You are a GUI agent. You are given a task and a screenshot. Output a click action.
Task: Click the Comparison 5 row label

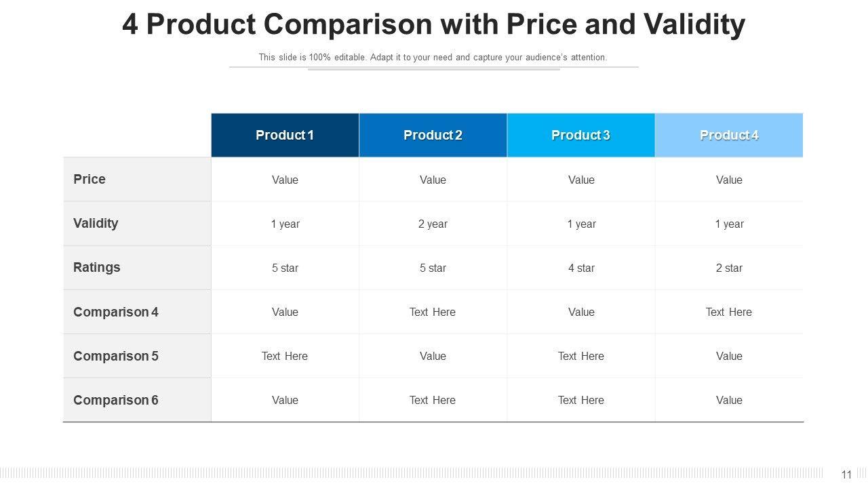(116, 356)
